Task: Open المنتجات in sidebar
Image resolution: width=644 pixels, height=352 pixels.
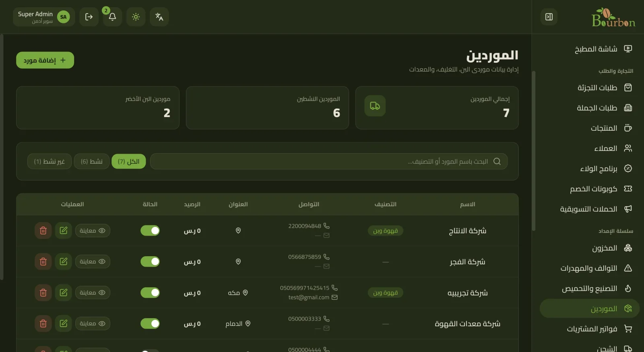Action: (x=590, y=128)
